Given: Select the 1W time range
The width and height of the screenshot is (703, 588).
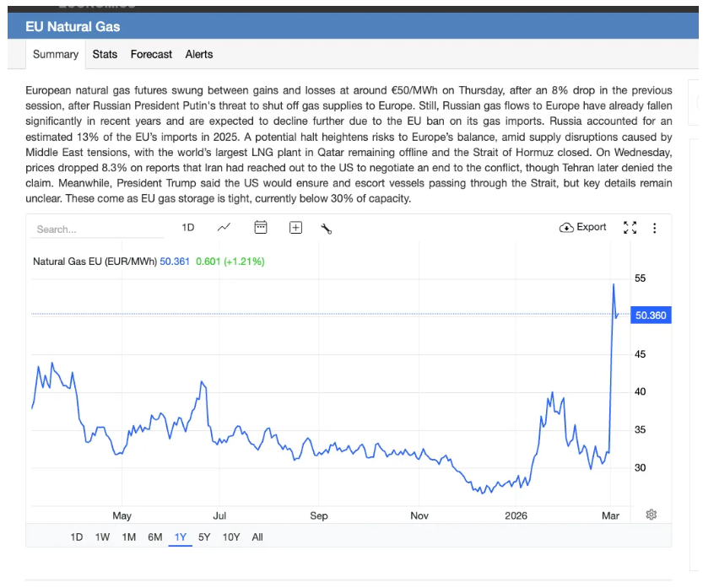Looking at the screenshot, I should click(102, 537).
